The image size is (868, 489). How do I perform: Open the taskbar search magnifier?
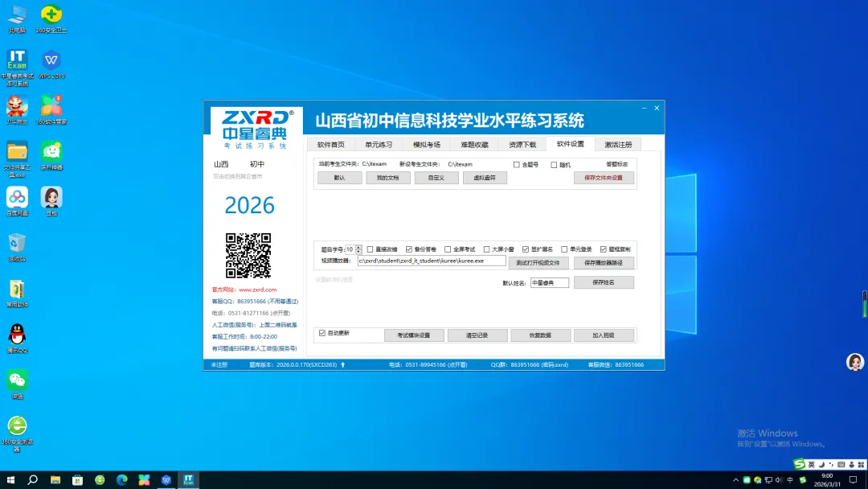pyautogui.click(x=33, y=479)
